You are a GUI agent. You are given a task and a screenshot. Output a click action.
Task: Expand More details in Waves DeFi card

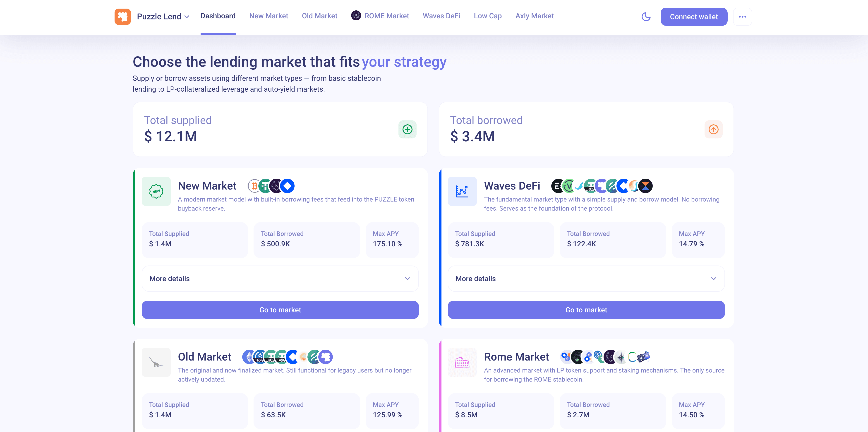[x=586, y=278]
